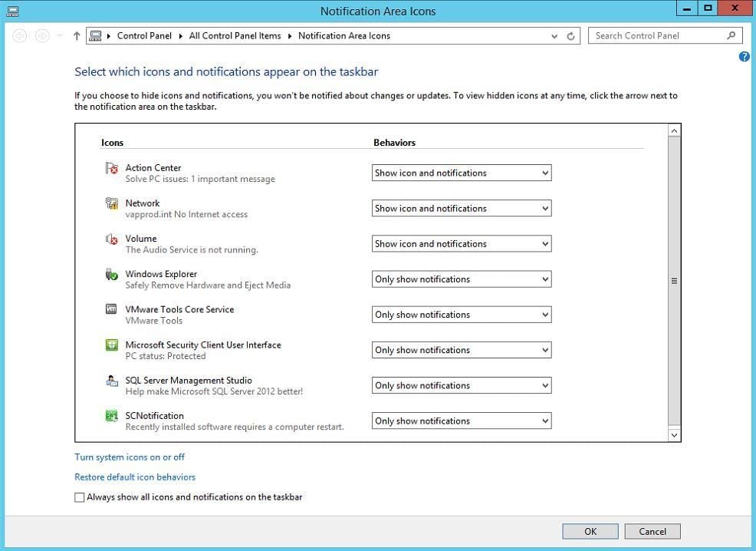The height and width of the screenshot is (551, 756).
Task: Click the Cancel button
Action: click(x=652, y=531)
